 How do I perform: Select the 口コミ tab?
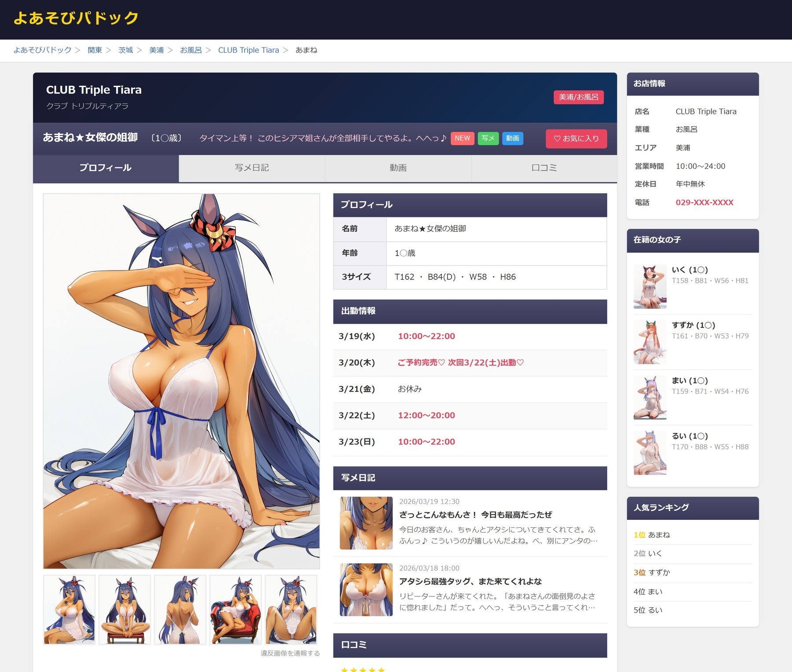pyautogui.click(x=544, y=168)
